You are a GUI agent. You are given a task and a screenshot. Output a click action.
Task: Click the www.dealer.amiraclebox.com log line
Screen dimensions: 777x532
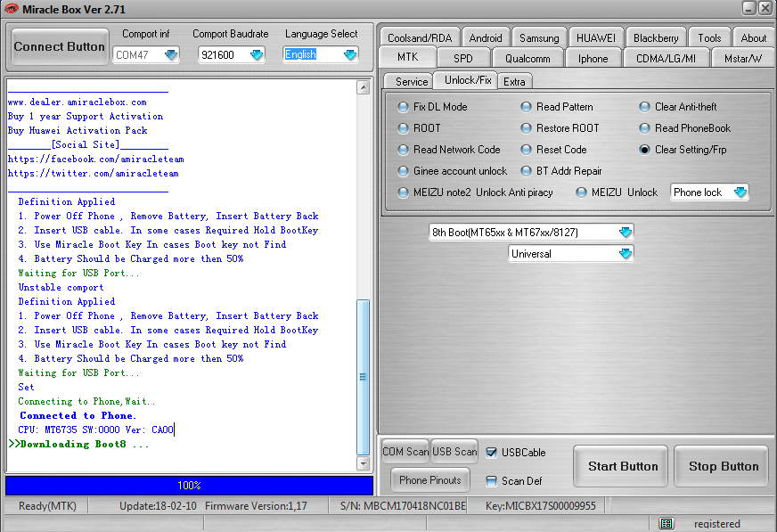coord(78,102)
